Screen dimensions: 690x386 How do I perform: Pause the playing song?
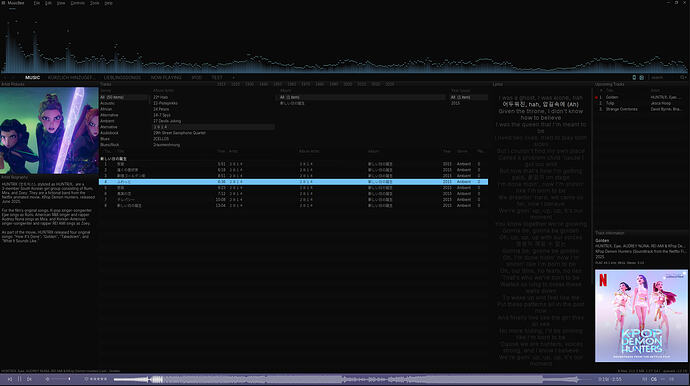click(19, 379)
